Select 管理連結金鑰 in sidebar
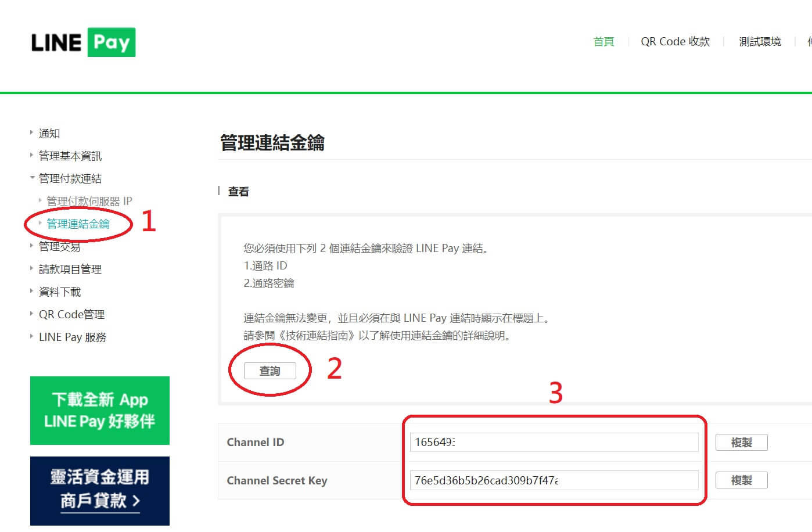This screenshot has height=532, width=812. coord(78,224)
